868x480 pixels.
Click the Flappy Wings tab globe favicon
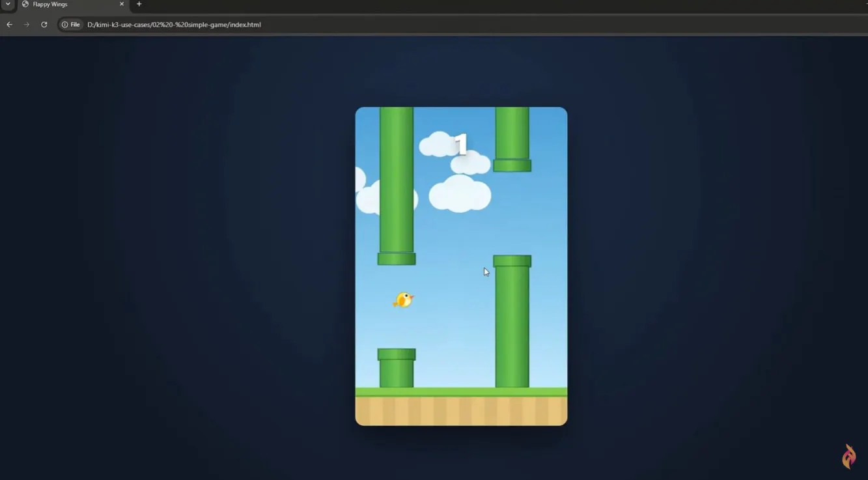click(25, 5)
